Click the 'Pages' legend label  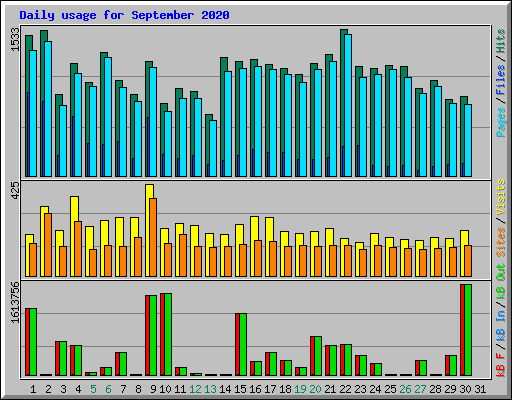(500, 121)
